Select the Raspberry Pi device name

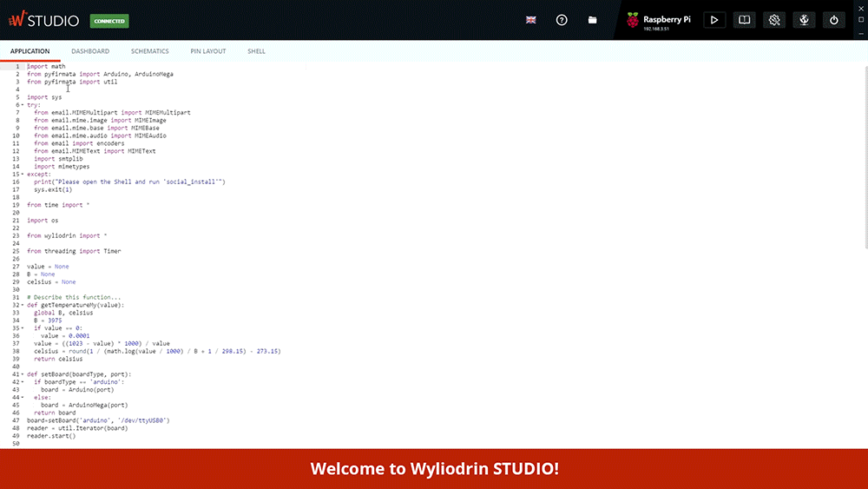(x=667, y=19)
